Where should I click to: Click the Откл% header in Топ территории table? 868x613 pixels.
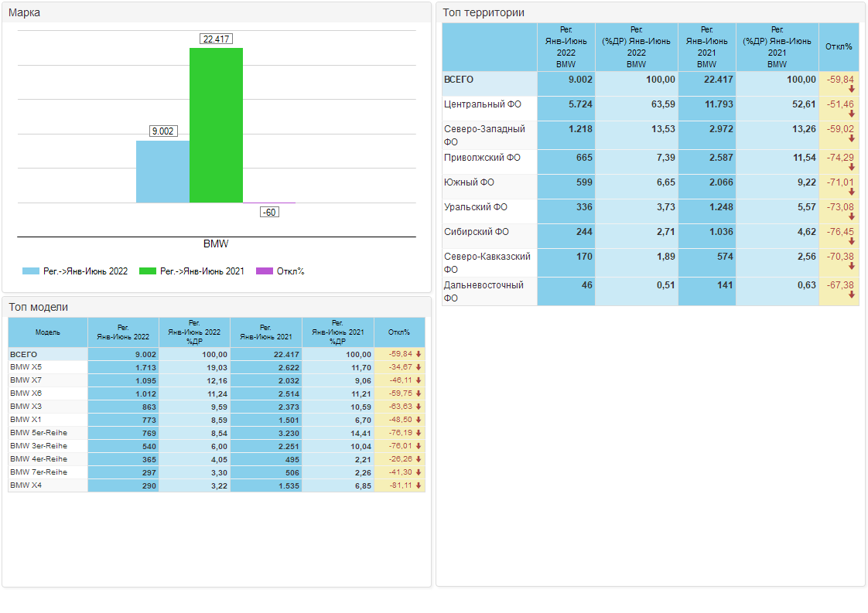point(839,47)
